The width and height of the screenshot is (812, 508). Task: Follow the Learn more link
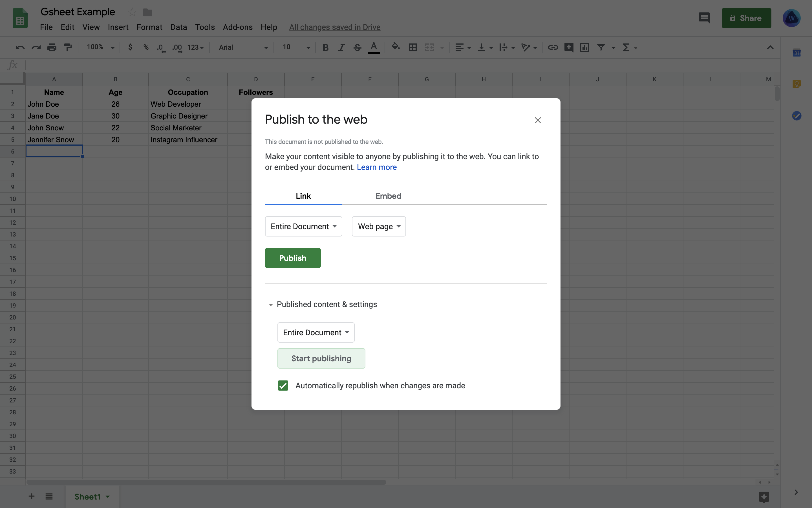[x=376, y=167]
